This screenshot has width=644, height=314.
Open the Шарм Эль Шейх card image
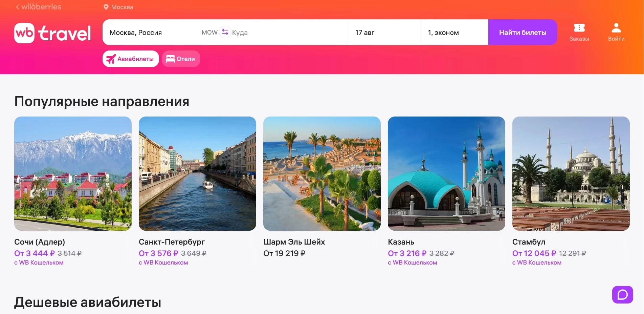point(322,173)
